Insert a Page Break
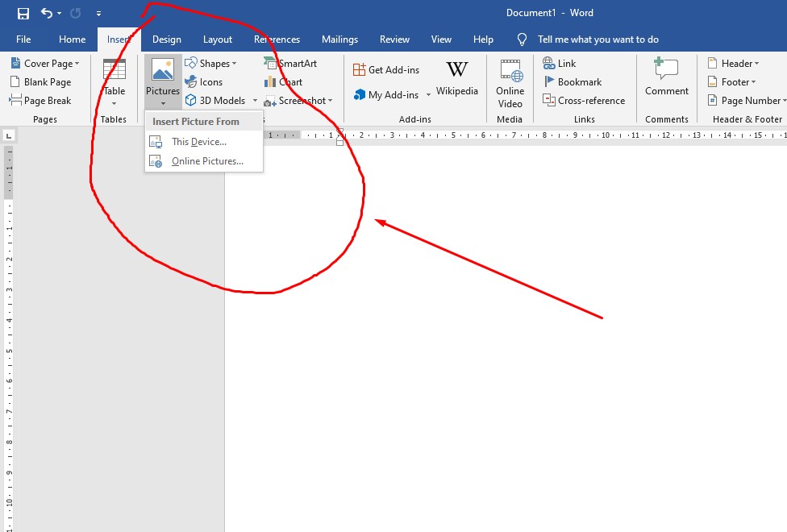The height and width of the screenshot is (532, 787). click(x=45, y=100)
